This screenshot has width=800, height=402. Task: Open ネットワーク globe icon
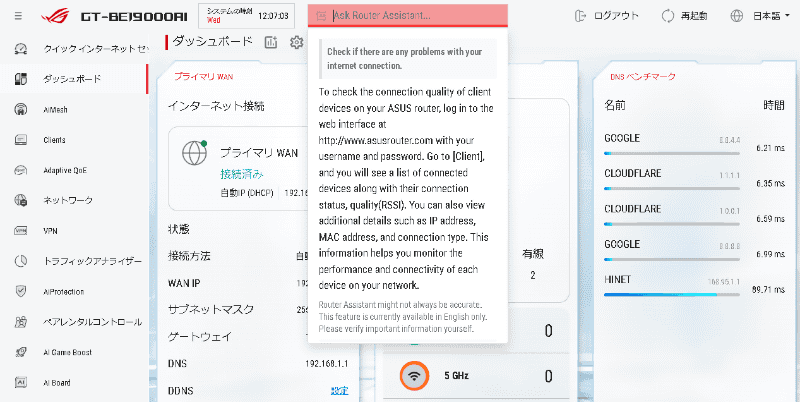pos(20,200)
